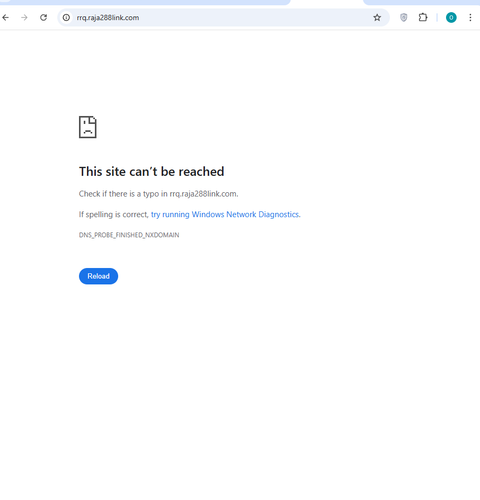Image resolution: width=480 pixels, height=500 pixels.
Task: Click the 'Check if there is a typo' text
Action: tap(158, 194)
